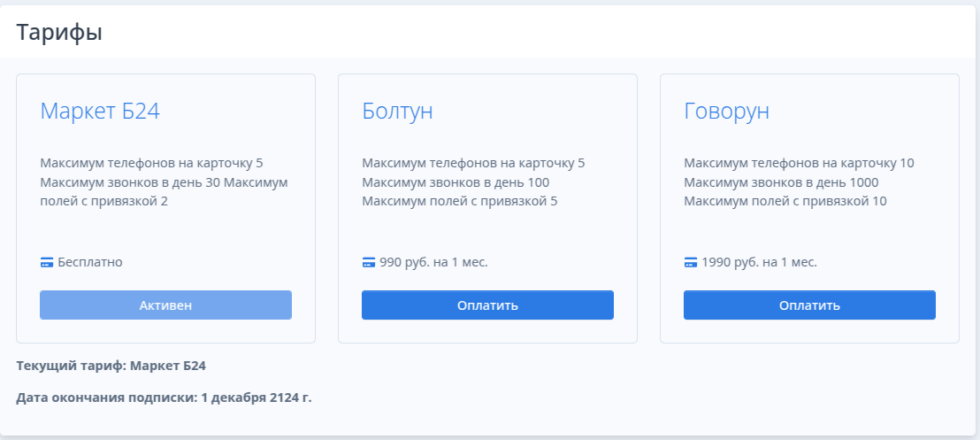980x440 pixels.
Task: Click the card icon beside 1990 руб.
Action: (690, 262)
